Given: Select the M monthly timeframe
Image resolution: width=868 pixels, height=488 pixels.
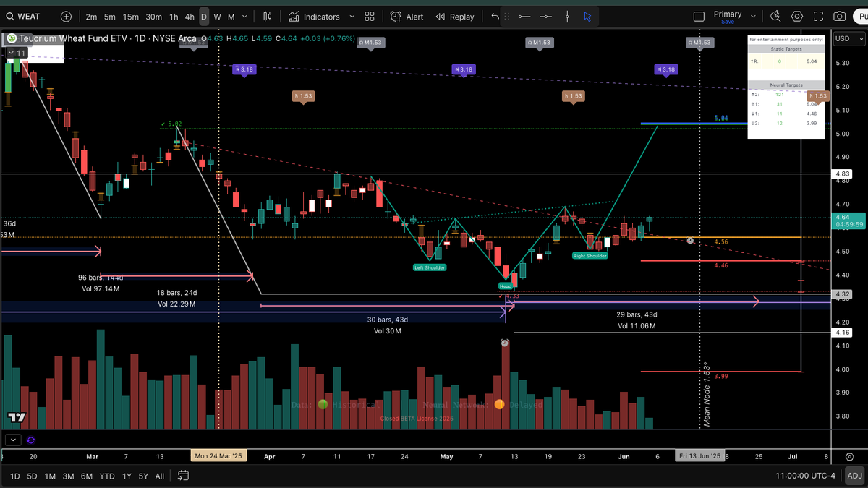Looking at the screenshot, I should [x=231, y=17].
